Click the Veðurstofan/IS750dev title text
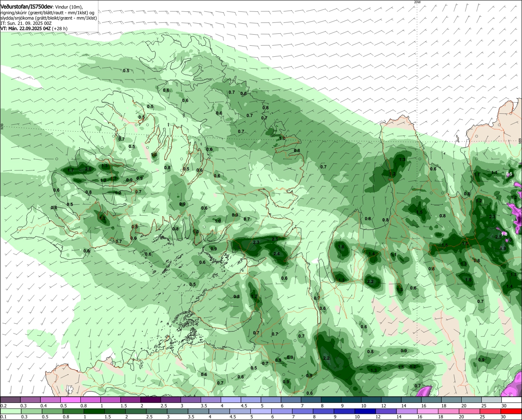The image size is (522, 420). 27,7
